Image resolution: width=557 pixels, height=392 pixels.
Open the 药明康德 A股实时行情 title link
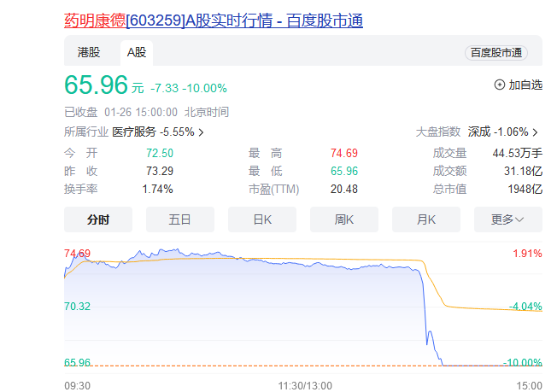click(214, 20)
